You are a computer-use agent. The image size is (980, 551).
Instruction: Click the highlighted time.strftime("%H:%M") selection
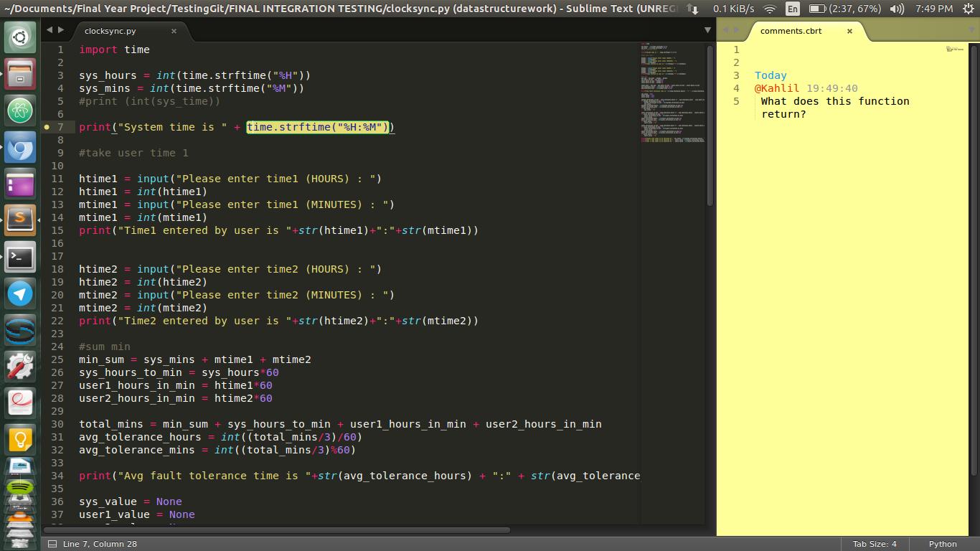click(x=318, y=127)
